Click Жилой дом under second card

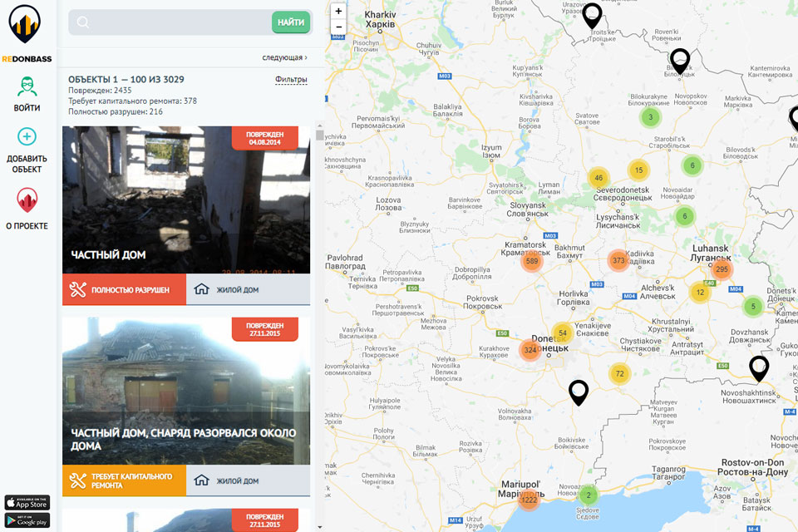248,480
